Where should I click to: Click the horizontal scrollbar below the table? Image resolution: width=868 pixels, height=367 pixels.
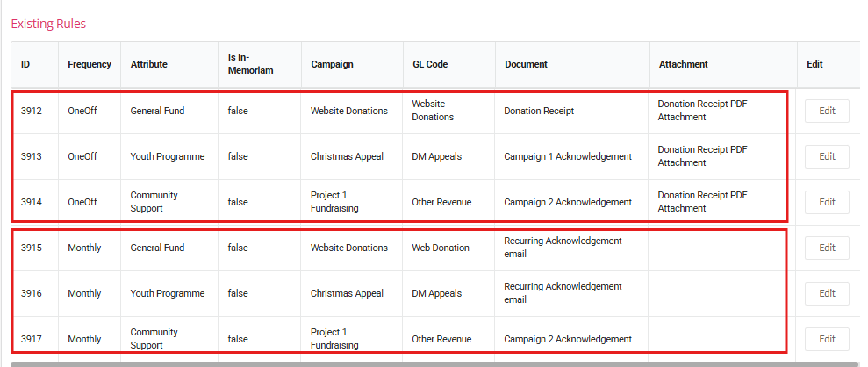(x=434, y=364)
